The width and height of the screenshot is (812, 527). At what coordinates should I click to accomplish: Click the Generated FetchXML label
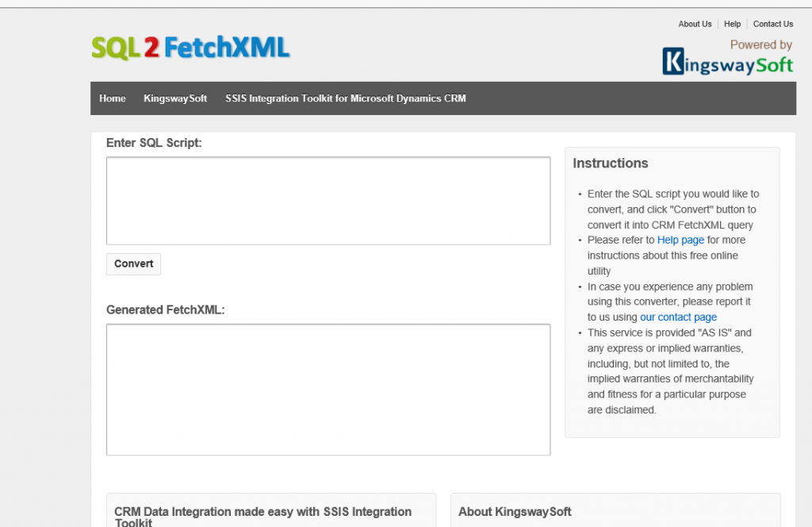click(x=166, y=310)
